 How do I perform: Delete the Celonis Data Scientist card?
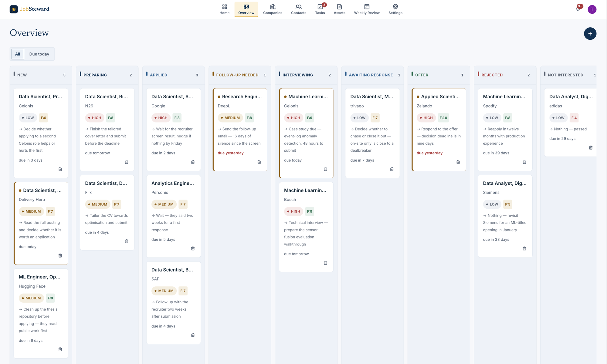pyautogui.click(x=60, y=169)
